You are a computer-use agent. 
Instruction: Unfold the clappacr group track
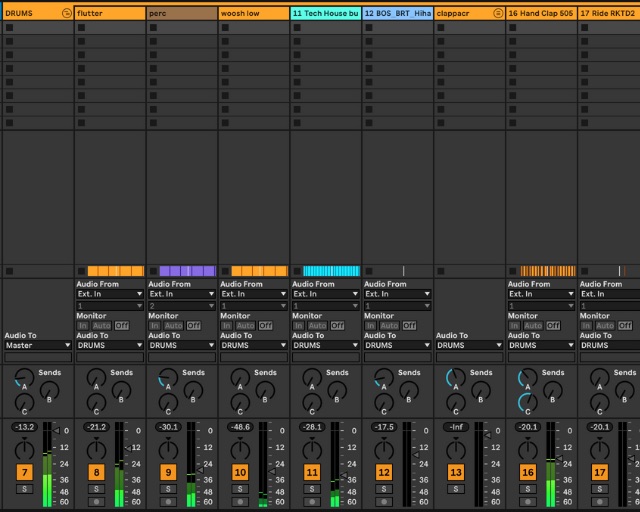click(498, 13)
